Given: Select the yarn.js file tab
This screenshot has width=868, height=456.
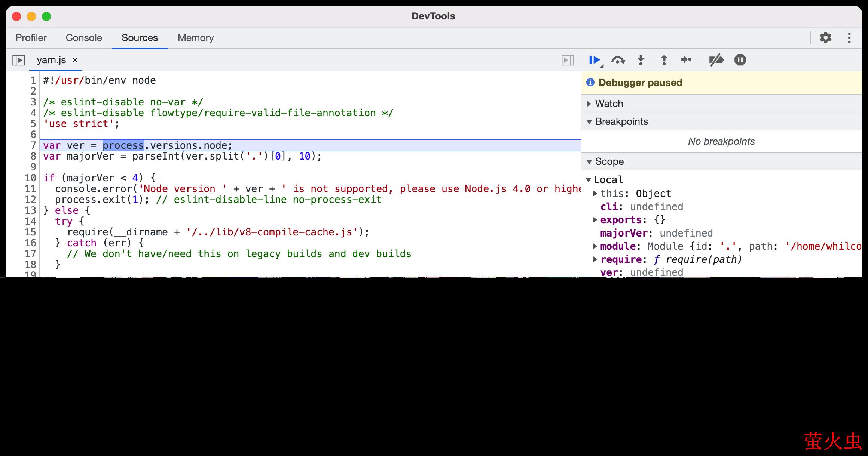Looking at the screenshot, I should (x=51, y=60).
